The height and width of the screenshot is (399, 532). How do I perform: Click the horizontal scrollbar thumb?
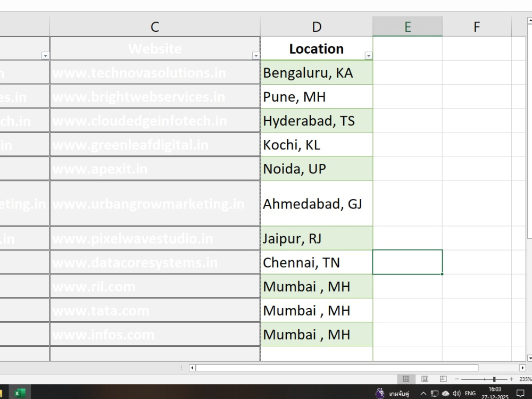coord(337,368)
